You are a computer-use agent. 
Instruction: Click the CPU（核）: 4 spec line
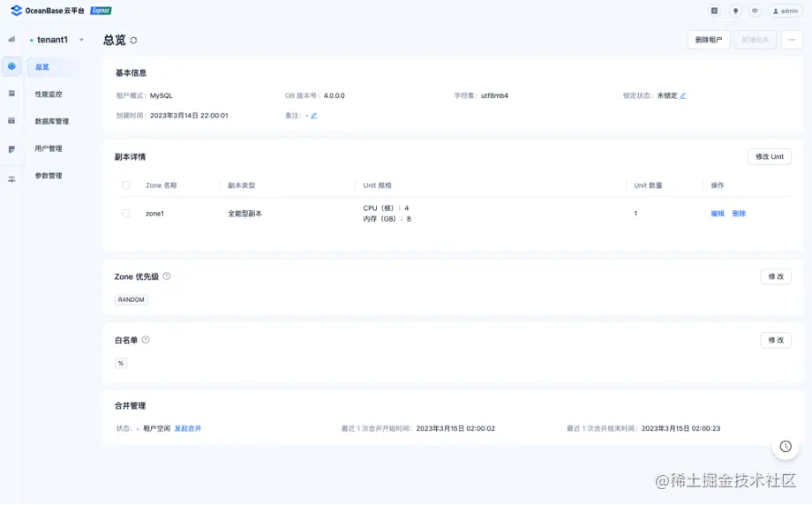[386, 208]
